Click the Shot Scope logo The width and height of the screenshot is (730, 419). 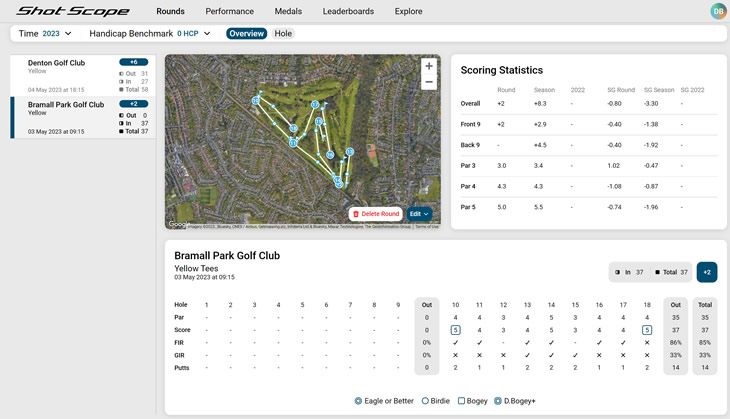pyautogui.click(x=73, y=11)
